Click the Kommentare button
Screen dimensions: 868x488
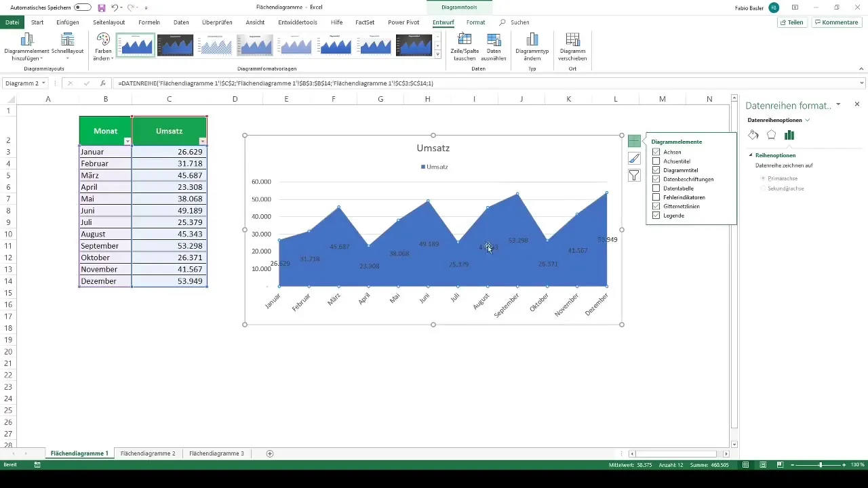click(836, 22)
